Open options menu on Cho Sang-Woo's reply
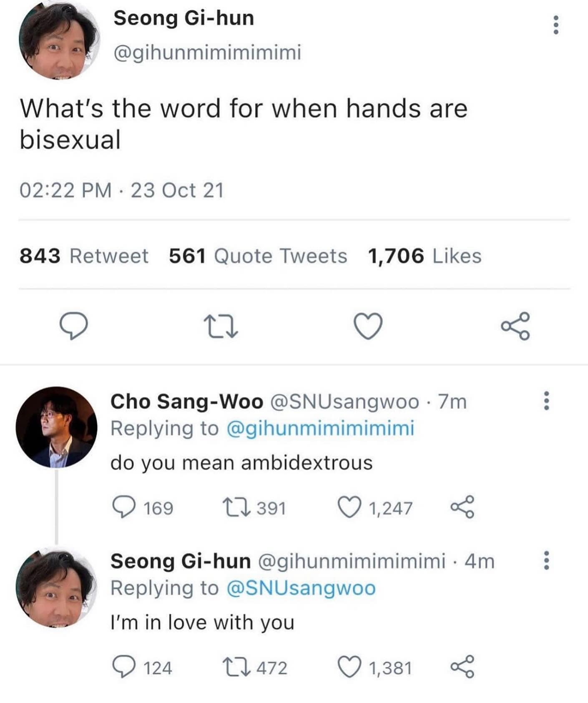Screen dimensions: 588x703 click(546, 401)
